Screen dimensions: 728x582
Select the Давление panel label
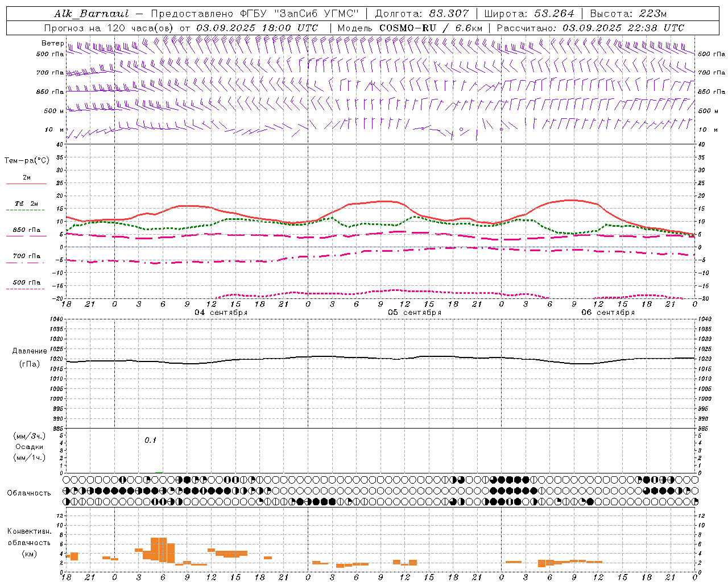click(30, 351)
